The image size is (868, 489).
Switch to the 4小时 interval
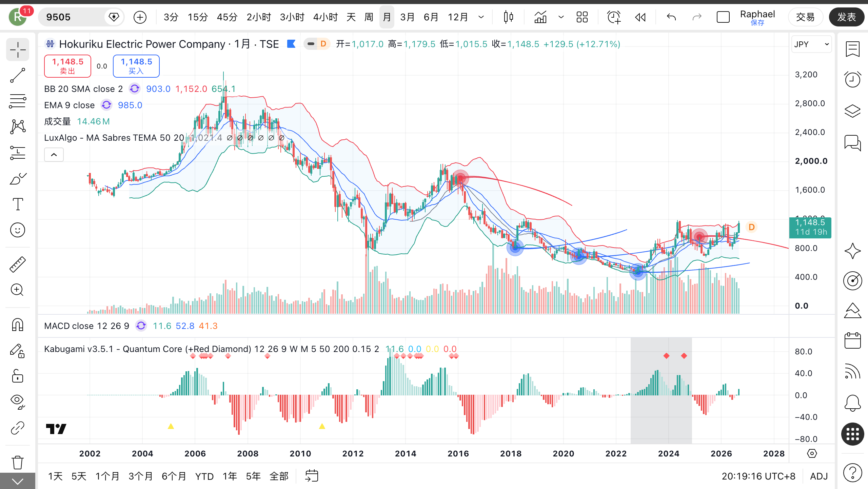click(325, 17)
